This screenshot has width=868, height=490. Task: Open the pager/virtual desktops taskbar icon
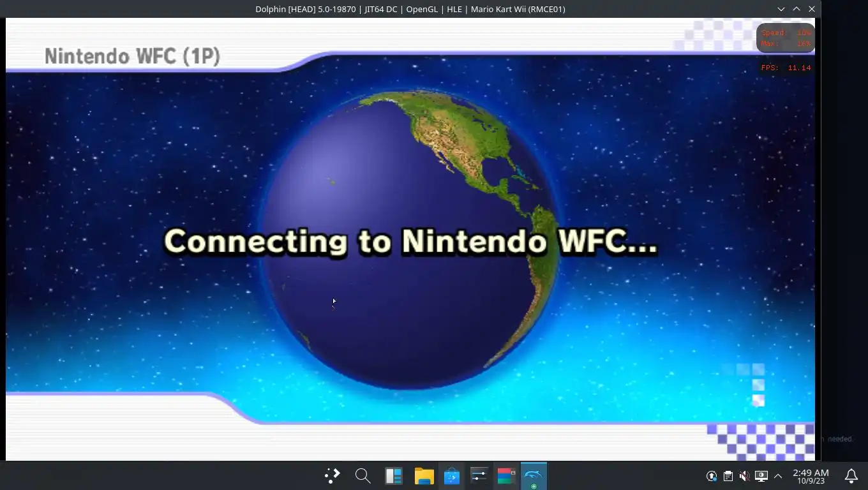tap(393, 476)
